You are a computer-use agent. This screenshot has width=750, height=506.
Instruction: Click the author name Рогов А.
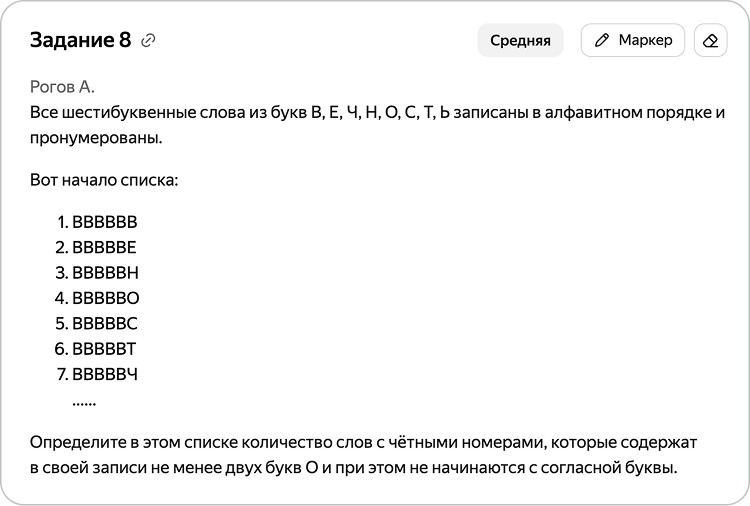pyautogui.click(x=62, y=87)
